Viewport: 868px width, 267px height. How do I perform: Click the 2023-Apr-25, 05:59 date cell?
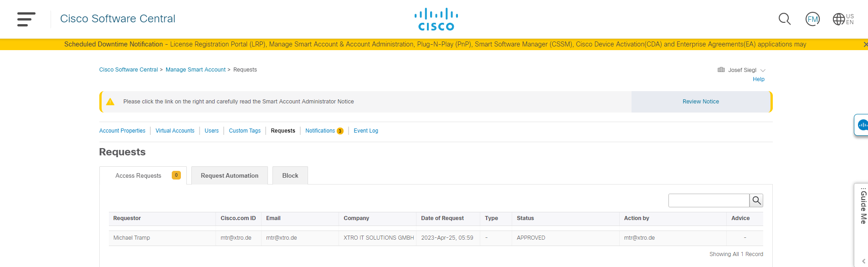click(x=447, y=238)
